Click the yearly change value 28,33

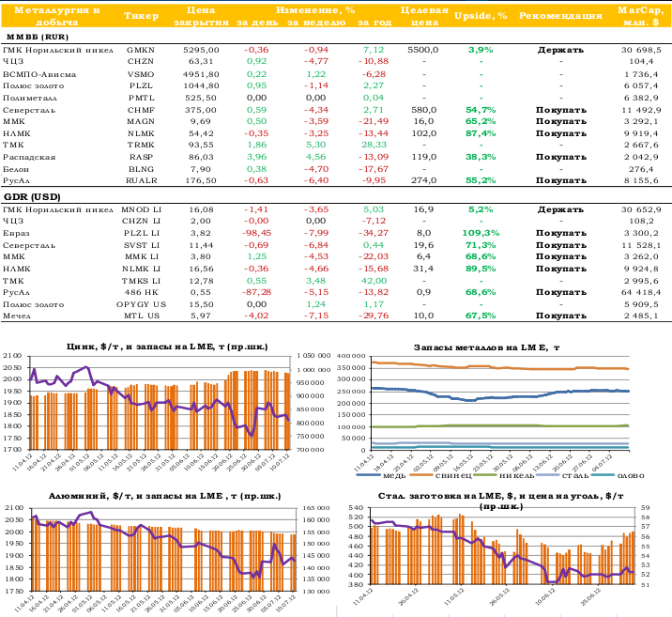[x=374, y=145]
